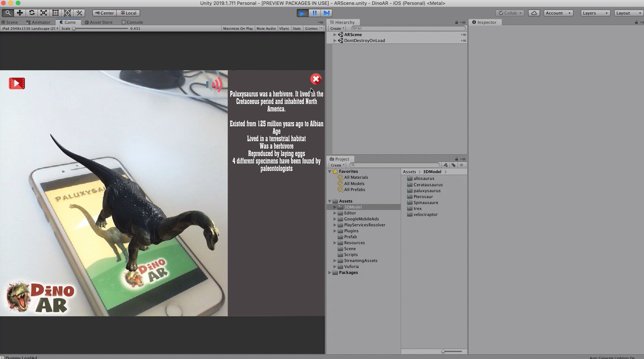Click the Step frame button
644x359 pixels.
326,13
